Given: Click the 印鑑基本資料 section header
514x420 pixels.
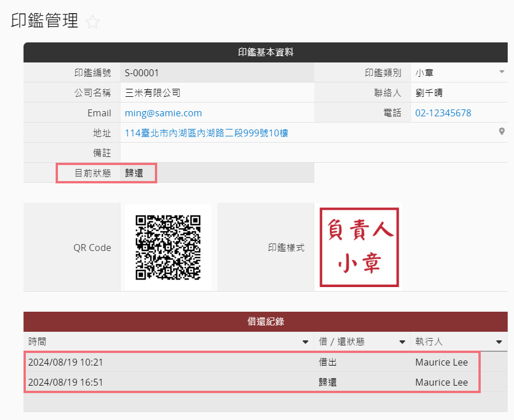Looking at the screenshot, I should (265, 52).
